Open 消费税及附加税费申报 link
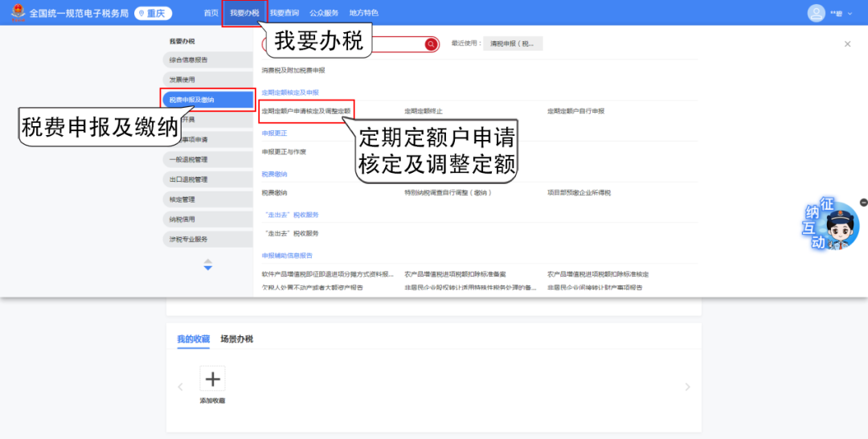 293,70
